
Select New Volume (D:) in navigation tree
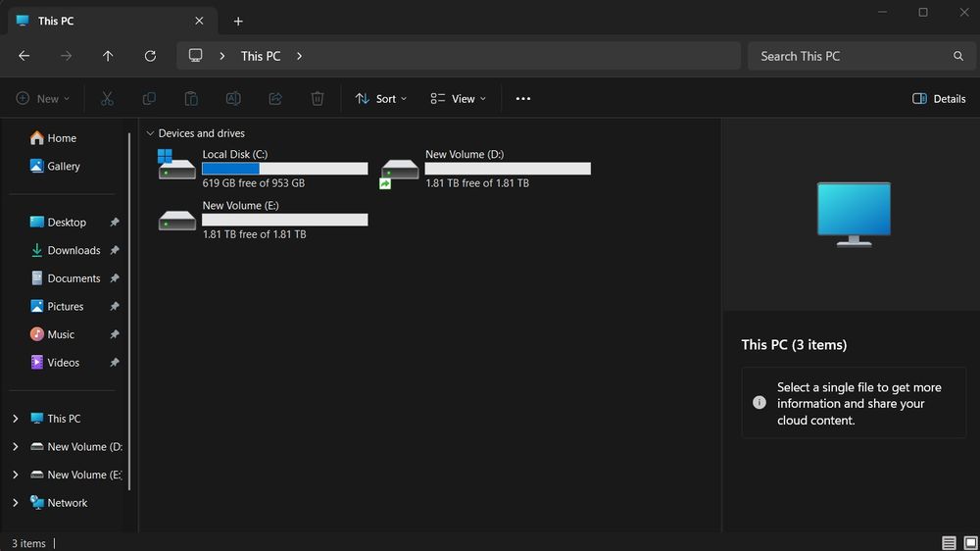[76, 446]
